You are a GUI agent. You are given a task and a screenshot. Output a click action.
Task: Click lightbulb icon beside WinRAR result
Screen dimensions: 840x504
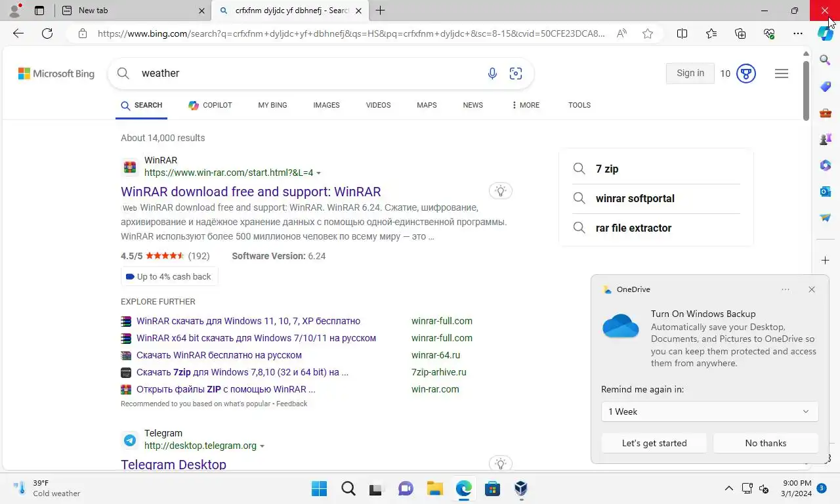501,191
